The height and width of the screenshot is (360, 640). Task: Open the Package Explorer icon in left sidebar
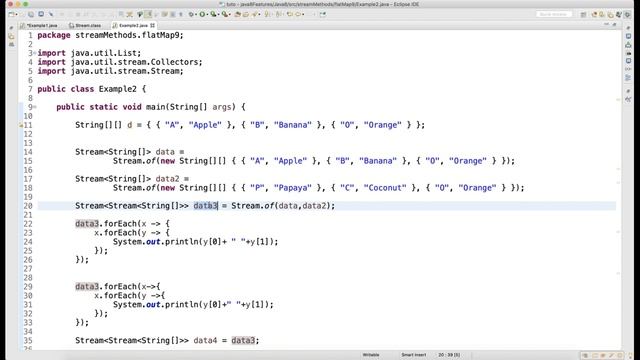[11, 36]
